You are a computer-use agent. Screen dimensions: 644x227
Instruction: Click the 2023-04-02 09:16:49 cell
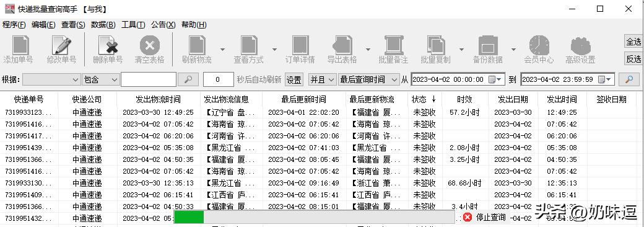[304, 183]
